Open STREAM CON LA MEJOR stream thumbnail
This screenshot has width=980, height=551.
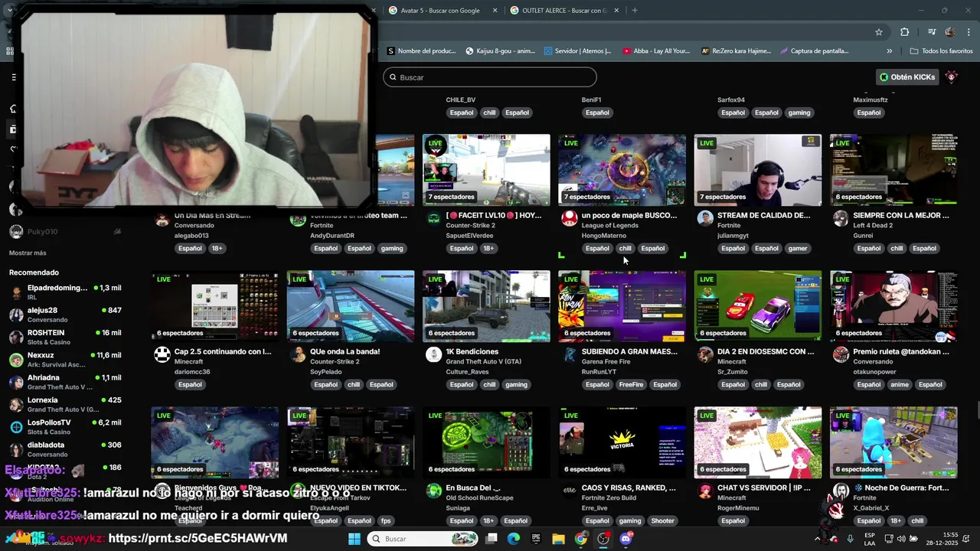pyautogui.click(x=893, y=170)
